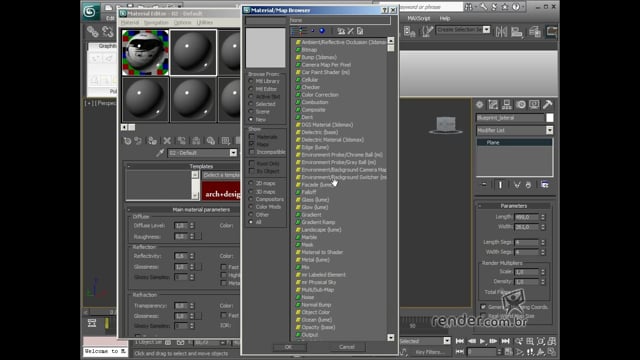The image size is (640, 360).
Task: Open the Material Editor Navigation menu
Action: [x=156, y=22]
